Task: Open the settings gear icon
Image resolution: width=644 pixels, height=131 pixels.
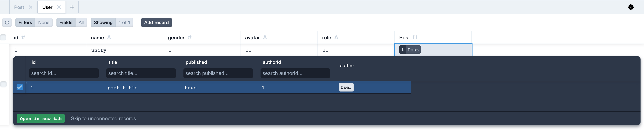Action: tap(631, 7)
